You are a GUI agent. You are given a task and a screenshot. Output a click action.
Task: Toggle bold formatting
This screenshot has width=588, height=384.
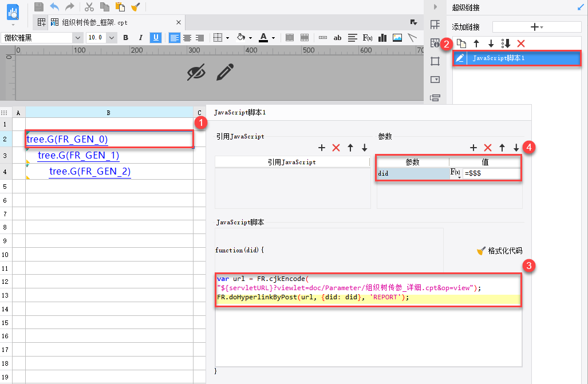coord(125,38)
